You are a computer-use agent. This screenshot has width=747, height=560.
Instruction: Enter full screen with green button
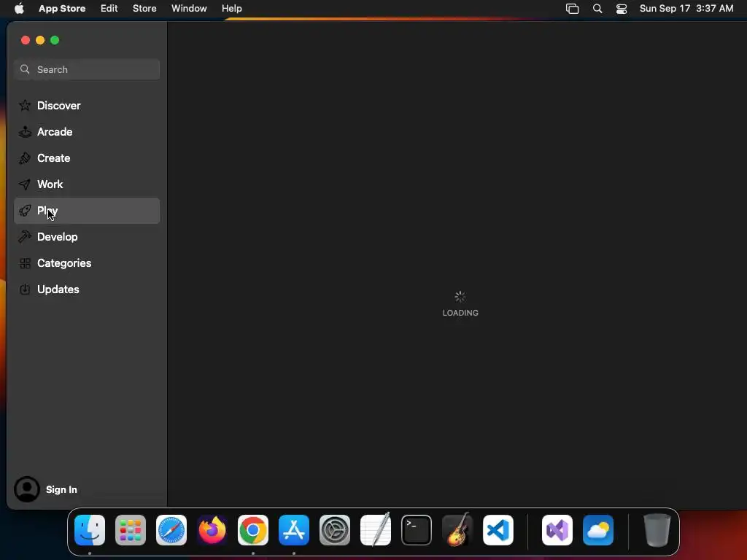click(x=55, y=40)
